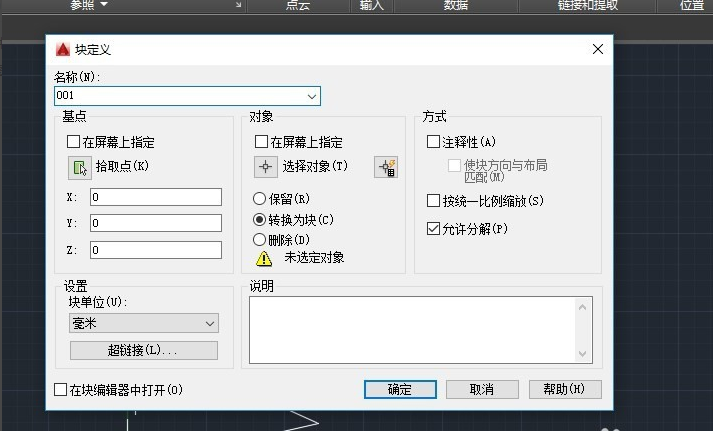Open the Quick Select filter icon
Viewport: 713px width, 431px height.
(x=385, y=167)
